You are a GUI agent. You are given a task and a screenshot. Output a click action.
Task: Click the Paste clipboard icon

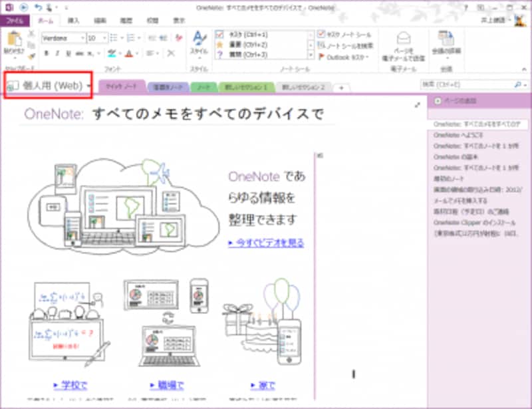coord(14,39)
